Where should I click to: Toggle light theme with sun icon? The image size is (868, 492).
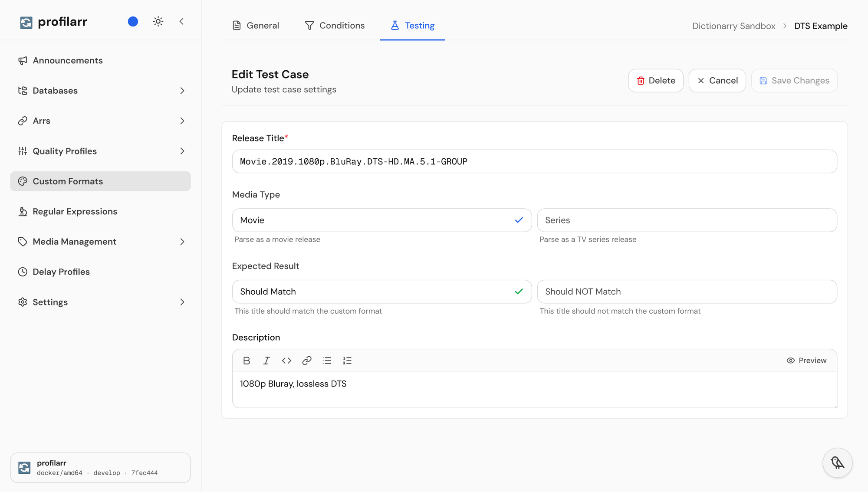click(x=158, y=21)
